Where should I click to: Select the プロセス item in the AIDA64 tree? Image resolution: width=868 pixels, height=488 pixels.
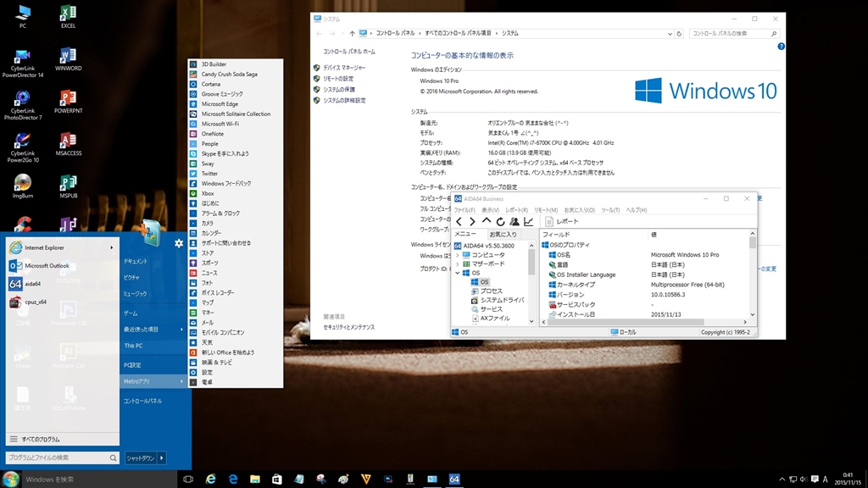coord(491,291)
